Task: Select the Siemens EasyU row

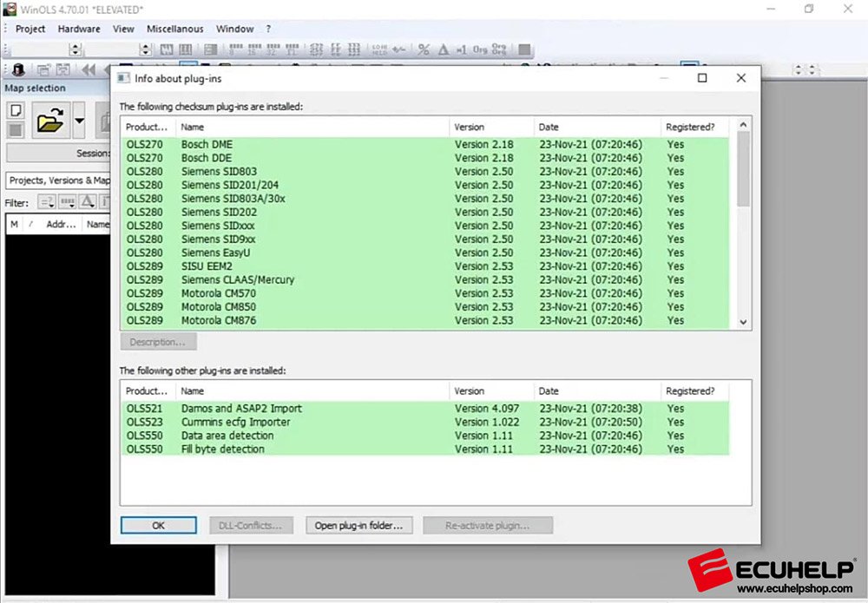Action: pyautogui.click(x=424, y=252)
